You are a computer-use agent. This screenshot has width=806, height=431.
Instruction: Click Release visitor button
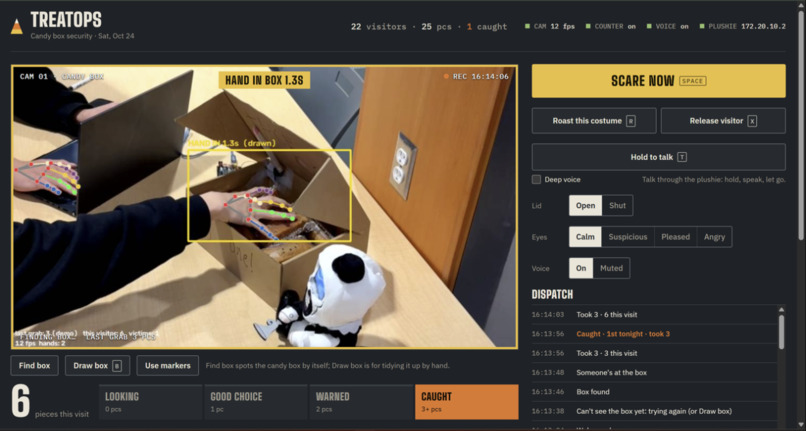(723, 121)
